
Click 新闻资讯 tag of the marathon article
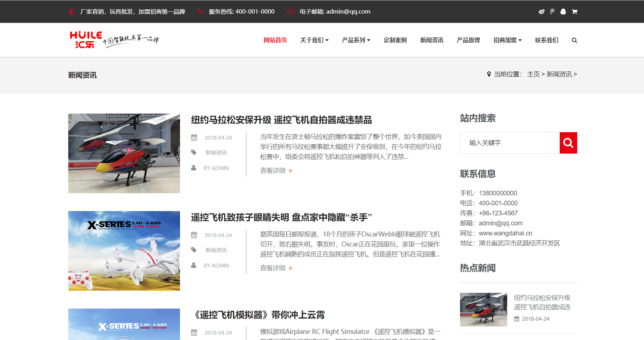[x=216, y=153]
